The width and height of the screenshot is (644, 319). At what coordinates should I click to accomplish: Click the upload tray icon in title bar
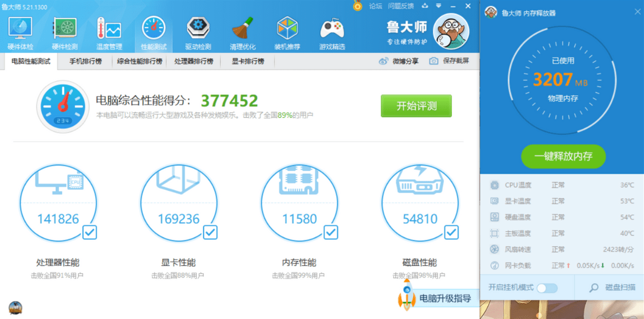coord(425,6)
